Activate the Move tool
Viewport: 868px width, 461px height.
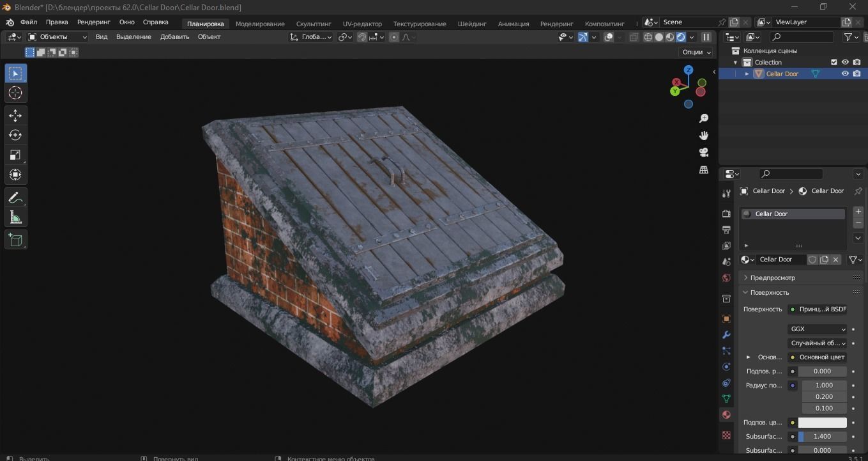(x=15, y=116)
